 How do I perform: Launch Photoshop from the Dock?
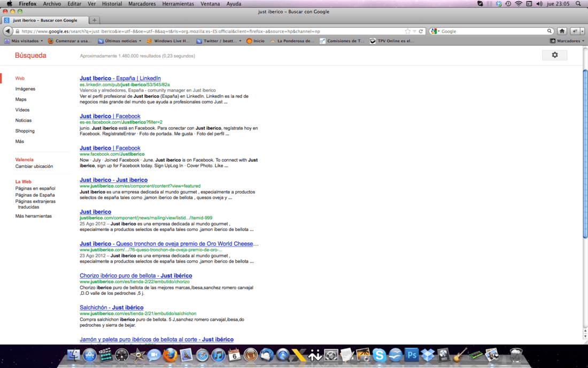(412, 355)
